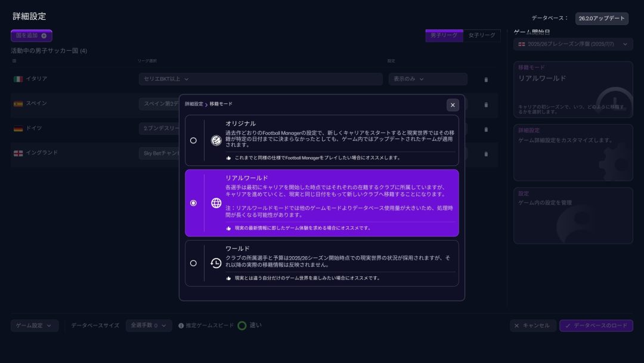Delete the Italy row with trash icon

click(x=486, y=79)
